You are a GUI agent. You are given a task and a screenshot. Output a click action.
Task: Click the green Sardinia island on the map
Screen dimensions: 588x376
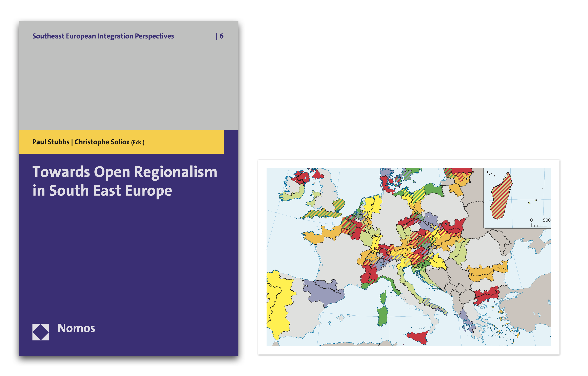pyautogui.click(x=383, y=316)
